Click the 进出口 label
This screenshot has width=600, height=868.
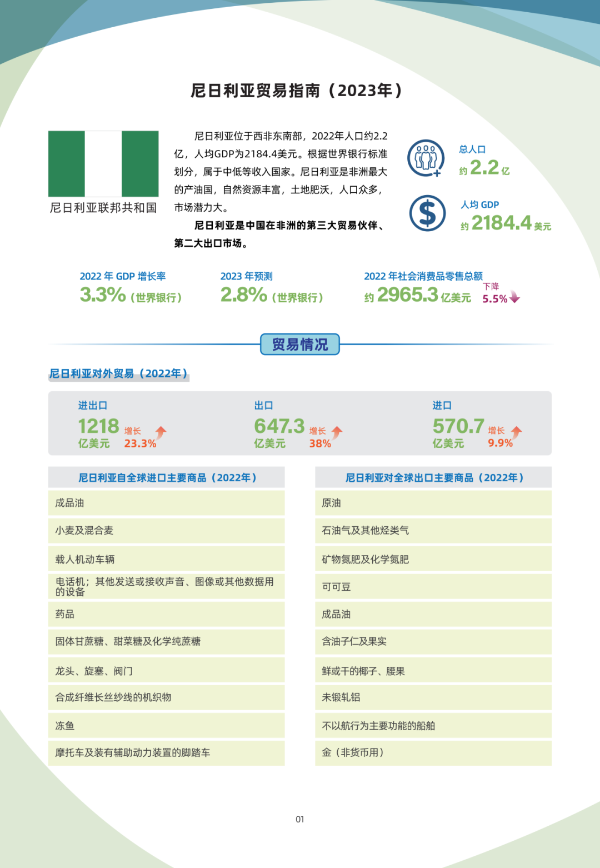coord(93,406)
